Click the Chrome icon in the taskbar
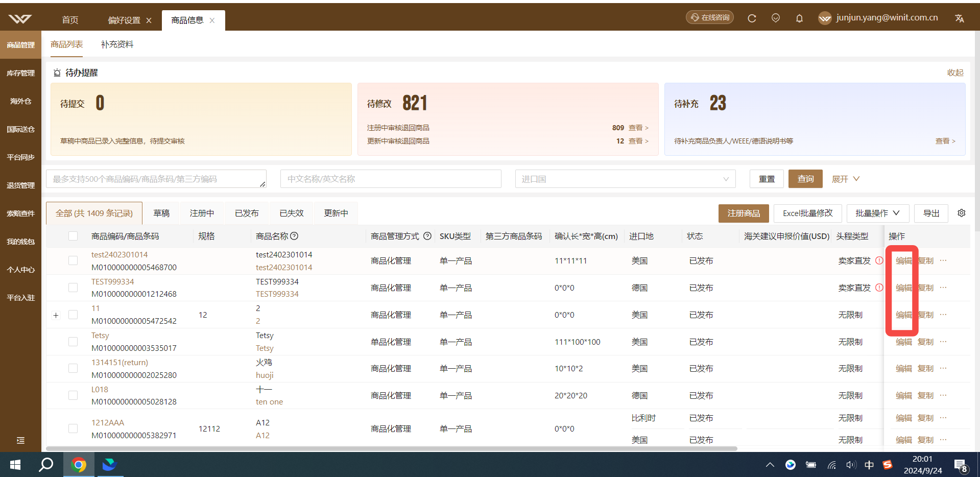The height and width of the screenshot is (477, 980). click(x=79, y=465)
